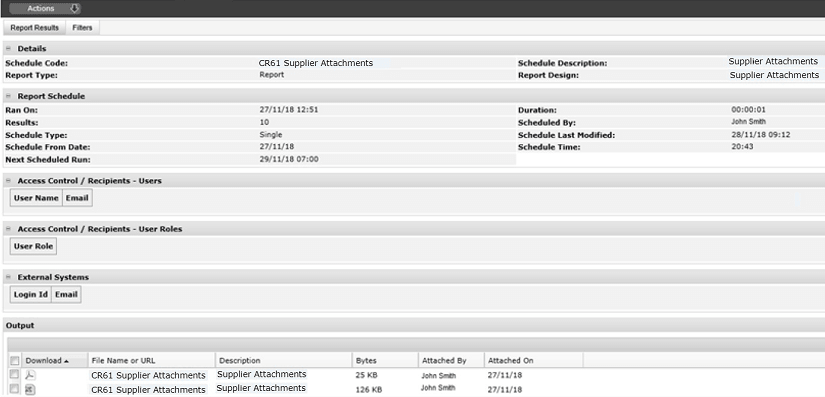Open the Actions dropdown menu
Screen dimensions: 825x397
[45, 8]
